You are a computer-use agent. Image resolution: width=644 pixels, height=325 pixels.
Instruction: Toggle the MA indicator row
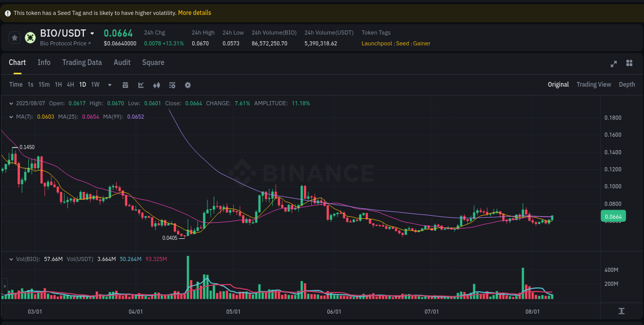click(x=11, y=117)
